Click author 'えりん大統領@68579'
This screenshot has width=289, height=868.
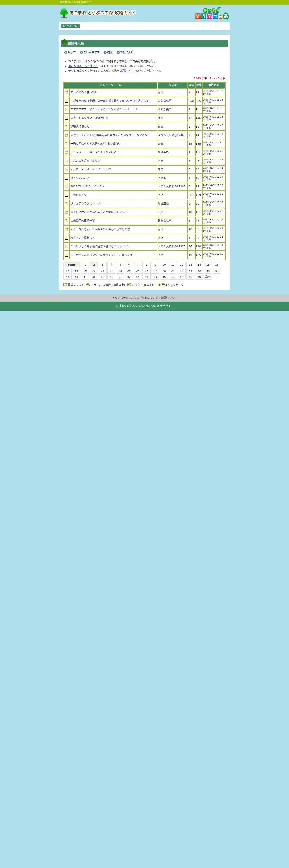[x=172, y=247]
